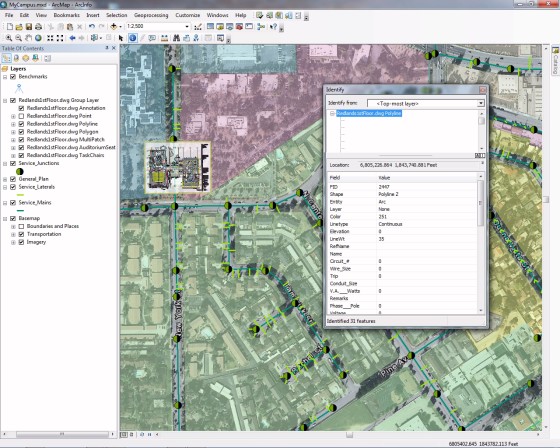Switch TOC to List By Selection
Viewport: 560px width, 448px height.
[x=35, y=58]
